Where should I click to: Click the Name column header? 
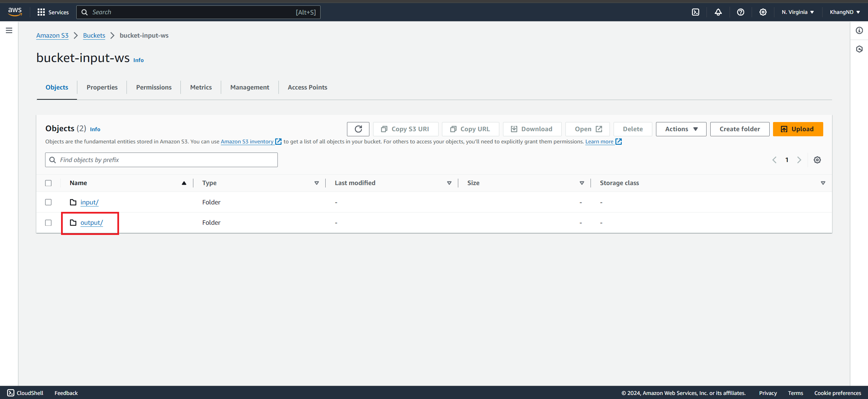coord(78,183)
